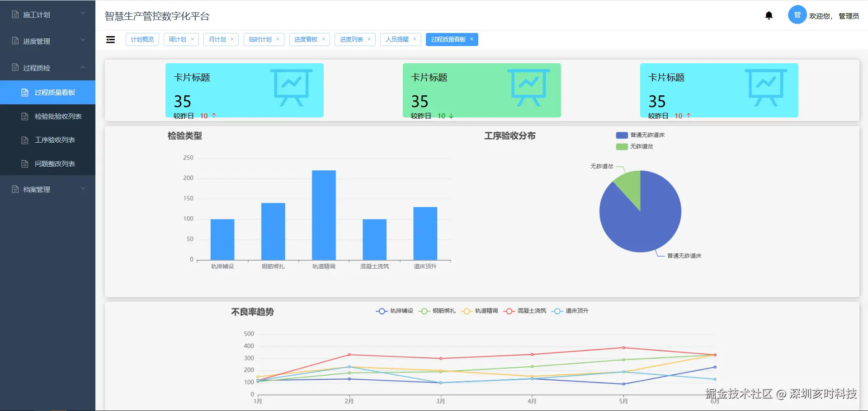Screen dimensions: 868x411
Task: Expand the 档案管理 menu chevron
Action: (x=83, y=188)
